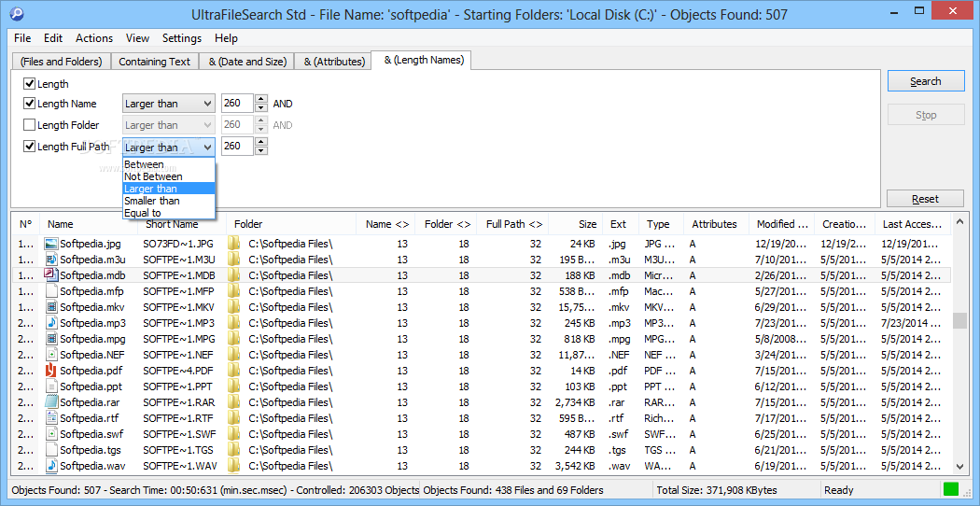Image resolution: width=980 pixels, height=506 pixels.
Task: Open the Settings menu
Action: pyautogui.click(x=182, y=38)
